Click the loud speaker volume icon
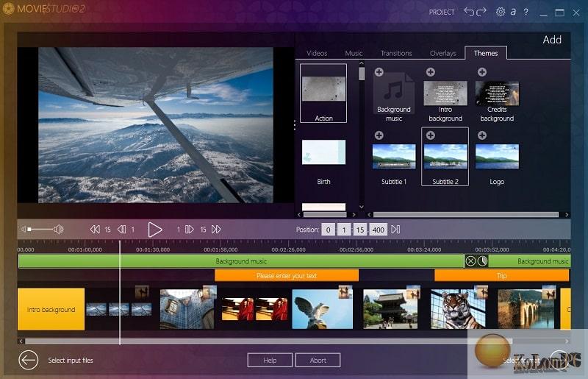Screen dimensions: 588x379 [x=59, y=229]
